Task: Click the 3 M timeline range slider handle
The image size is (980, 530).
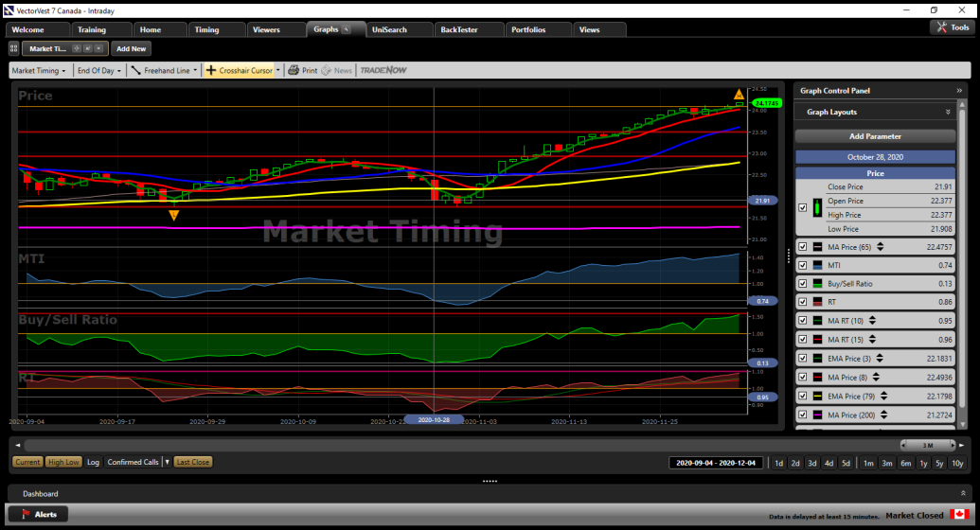Action: pyautogui.click(x=928, y=445)
